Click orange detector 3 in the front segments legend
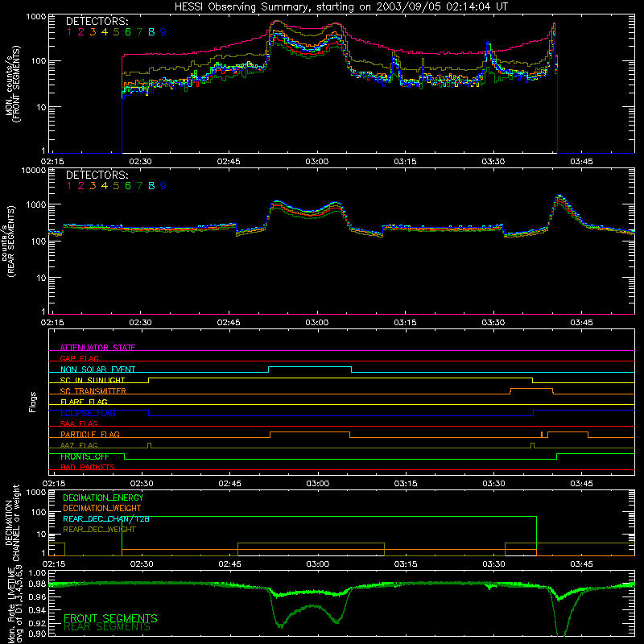644x644 pixels. pos(93,32)
